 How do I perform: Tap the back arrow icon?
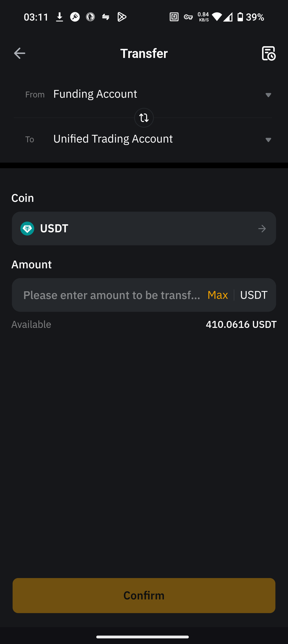click(19, 53)
